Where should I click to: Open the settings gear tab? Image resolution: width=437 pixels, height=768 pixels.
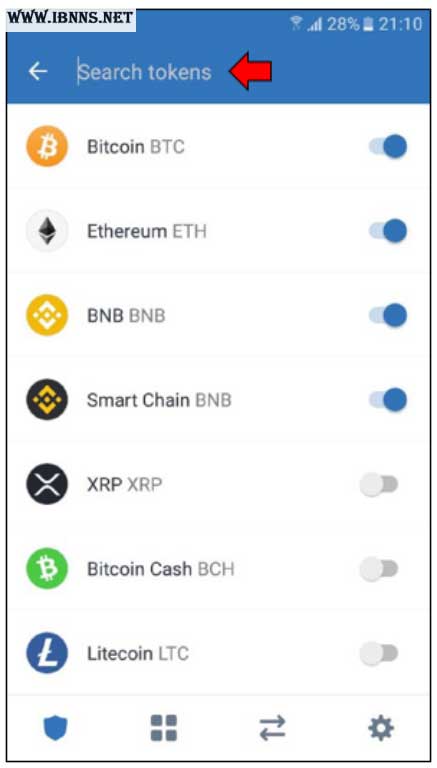(381, 728)
